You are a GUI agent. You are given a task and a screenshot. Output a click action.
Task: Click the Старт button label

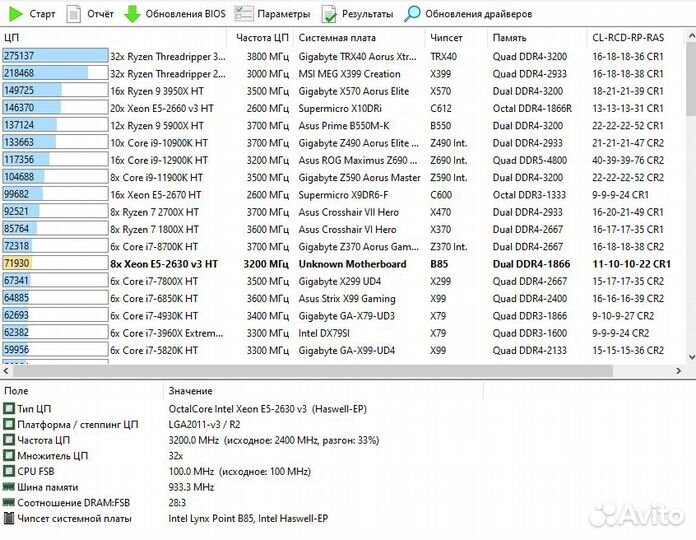[43, 14]
